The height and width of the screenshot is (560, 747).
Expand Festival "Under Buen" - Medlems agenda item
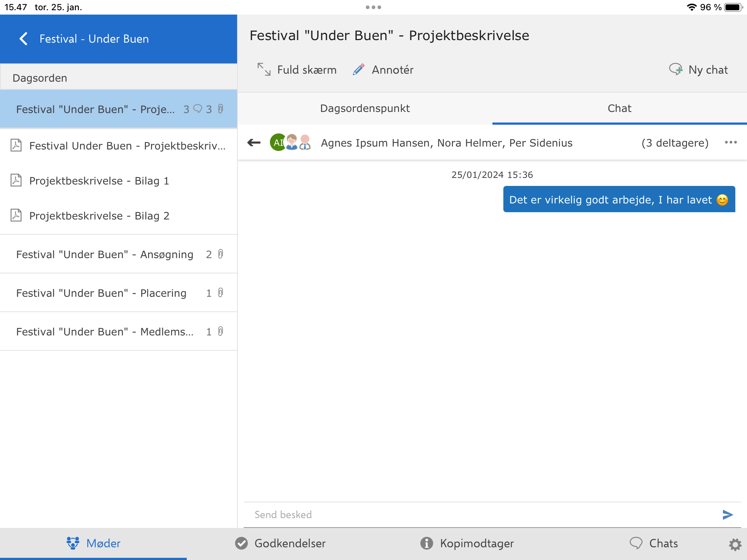click(105, 331)
